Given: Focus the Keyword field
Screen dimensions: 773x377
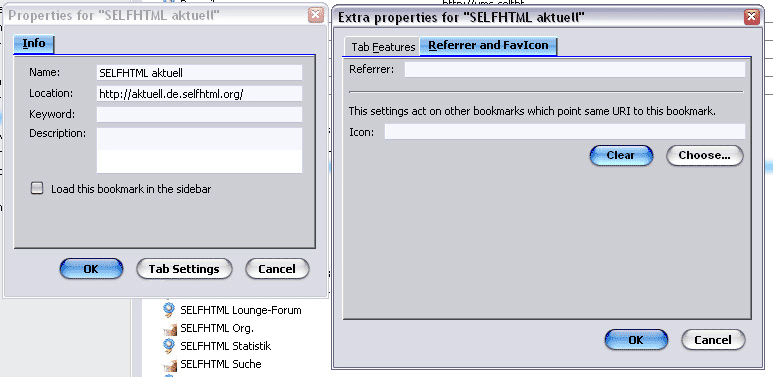Looking at the screenshot, I should click(199, 114).
